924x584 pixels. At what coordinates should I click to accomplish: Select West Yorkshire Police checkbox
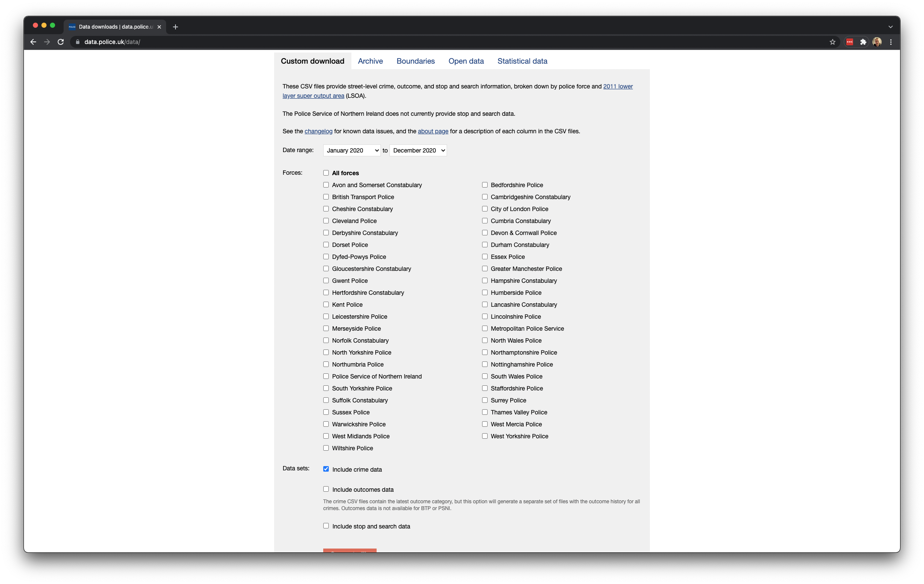[485, 436]
